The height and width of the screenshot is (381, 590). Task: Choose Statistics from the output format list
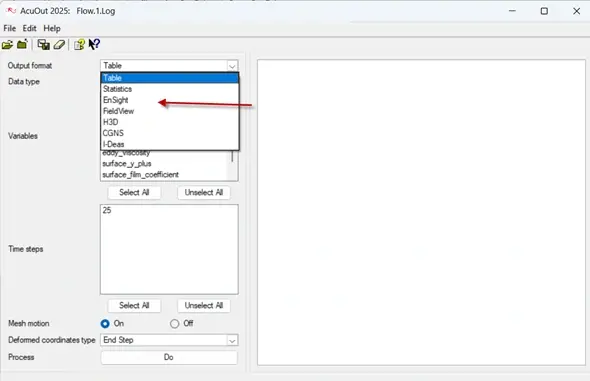tap(170, 89)
